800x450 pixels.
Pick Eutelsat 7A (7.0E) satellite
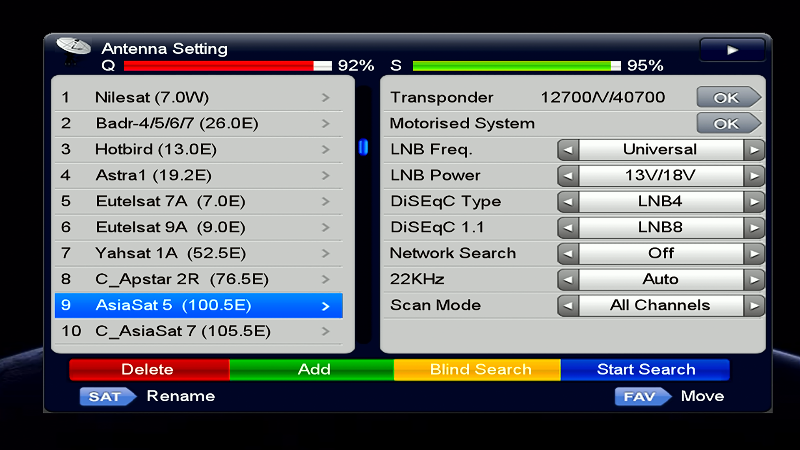point(198,202)
